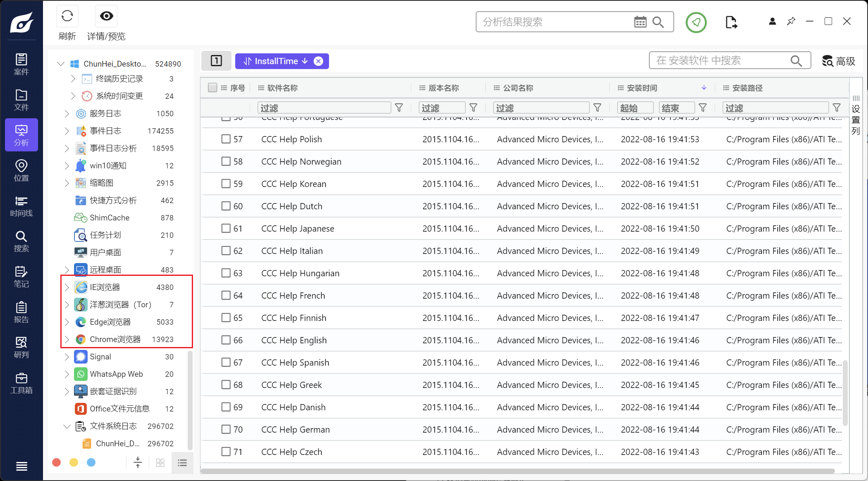This screenshot has width=868, height=481.
Task: Toggle the select-all checkbox in header
Action: click(212, 88)
